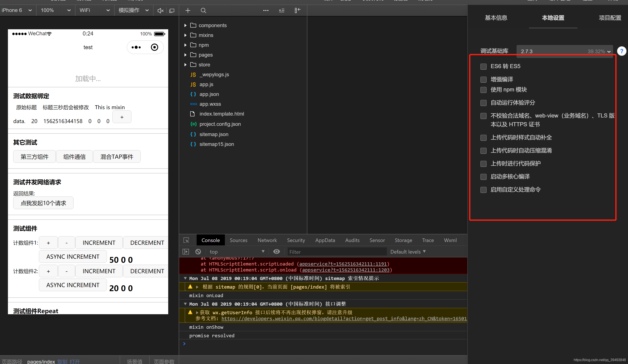Open the 100% zoom dropdown
The image size is (628, 364).
(x=56, y=10)
